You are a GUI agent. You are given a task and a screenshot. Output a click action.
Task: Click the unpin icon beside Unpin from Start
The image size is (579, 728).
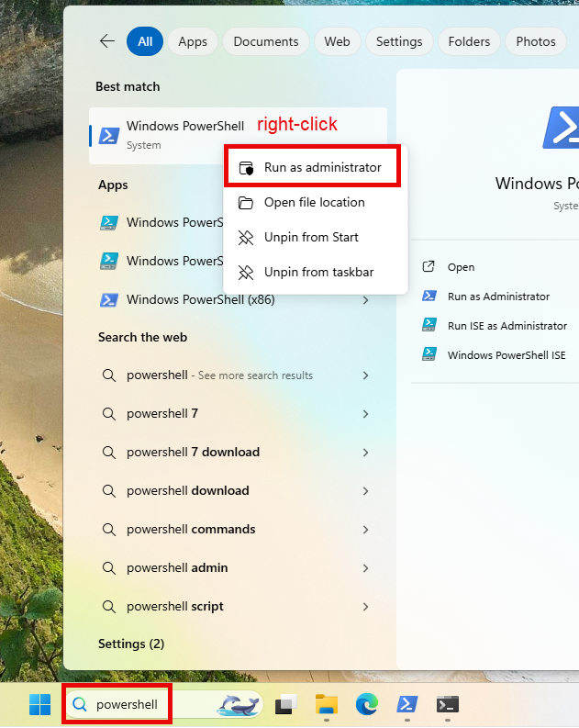[246, 238]
